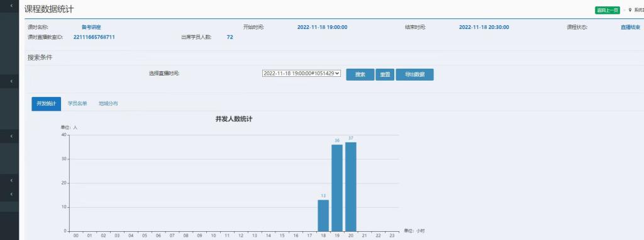
Task: Click 导出数据 to export data
Action: point(414,74)
